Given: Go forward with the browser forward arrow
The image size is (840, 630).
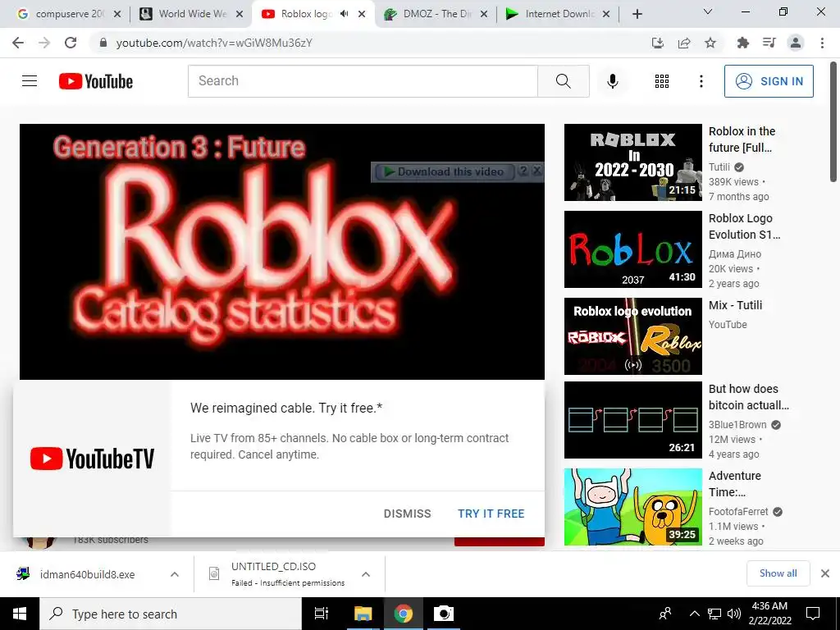Looking at the screenshot, I should [44, 43].
